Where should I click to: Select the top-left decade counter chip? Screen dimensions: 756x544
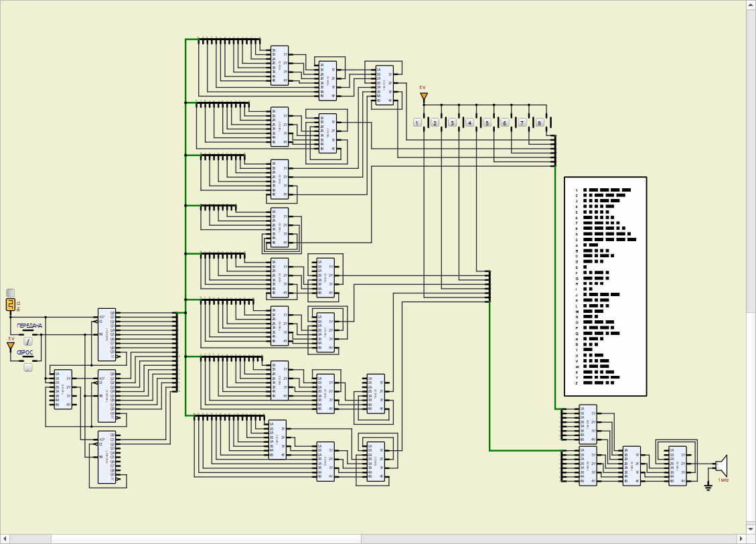coord(107,334)
